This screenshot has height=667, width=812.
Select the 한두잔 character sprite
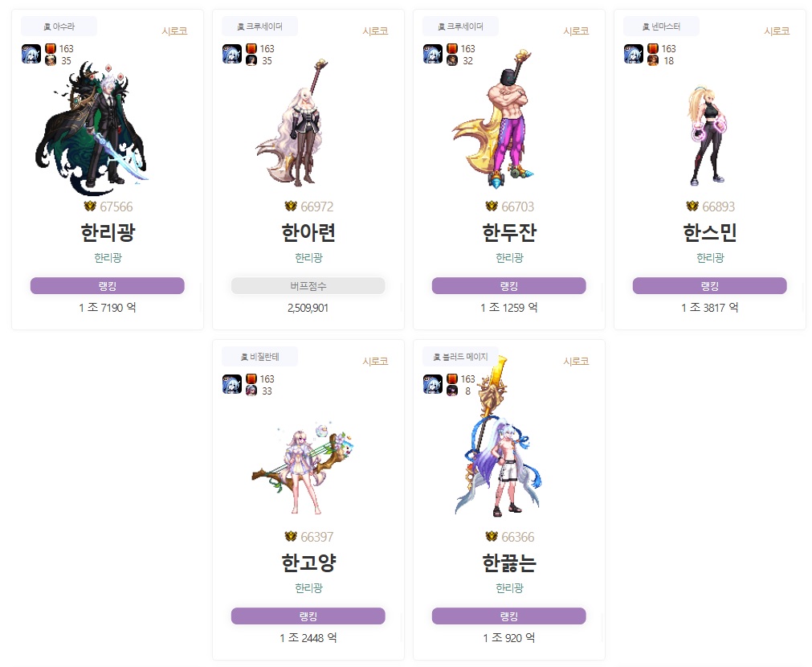point(496,119)
